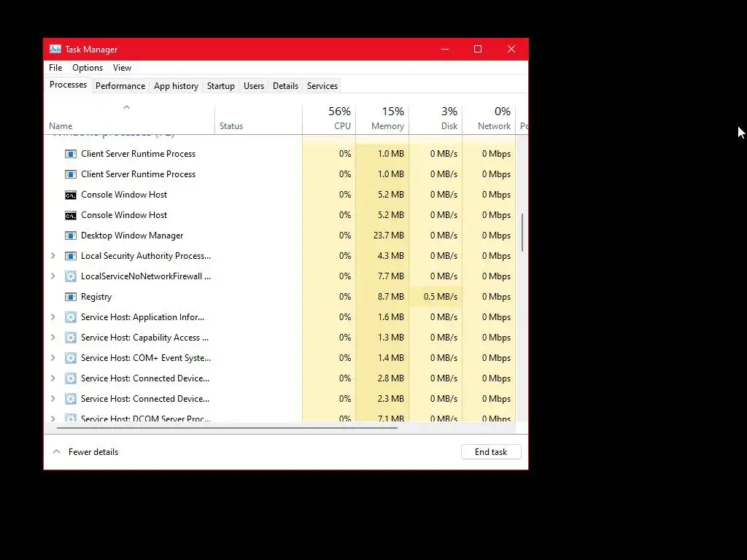
Task: Click the 0.5 MB/s disk value
Action: point(440,297)
